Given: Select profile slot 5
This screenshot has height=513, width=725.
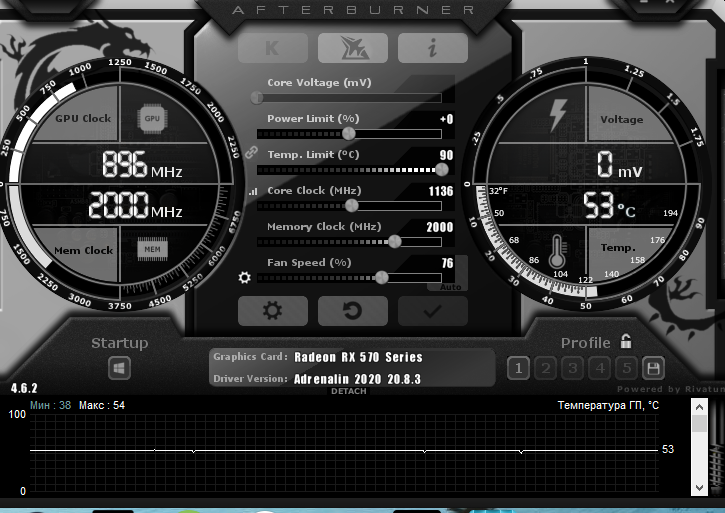Looking at the screenshot, I should (x=627, y=368).
